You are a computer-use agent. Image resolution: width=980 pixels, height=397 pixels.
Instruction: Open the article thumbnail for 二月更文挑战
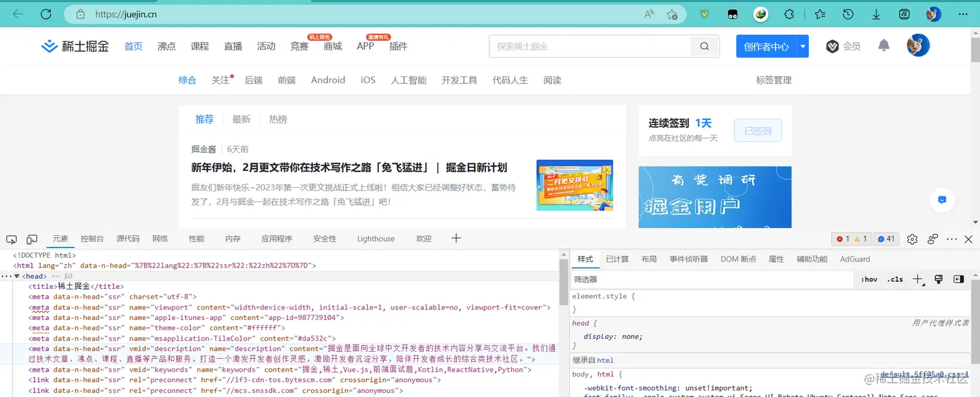click(x=574, y=185)
